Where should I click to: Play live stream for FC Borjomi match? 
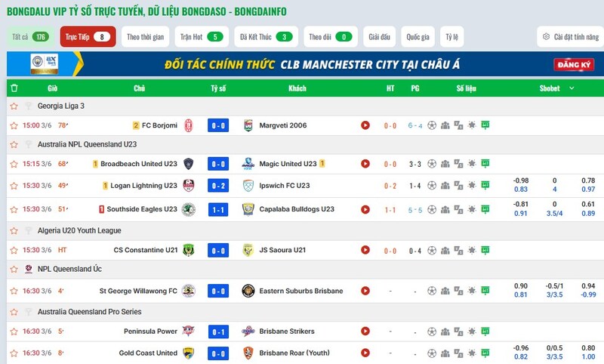click(x=365, y=125)
